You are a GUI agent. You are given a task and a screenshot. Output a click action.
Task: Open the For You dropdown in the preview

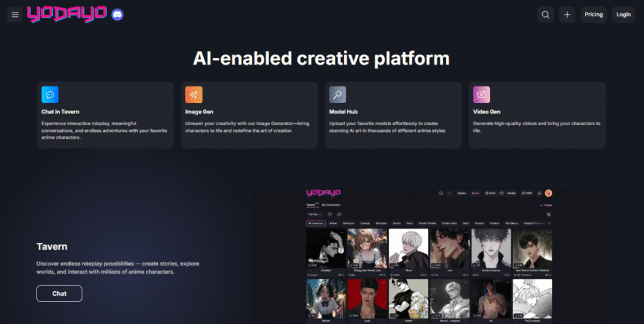[x=314, y=215]
